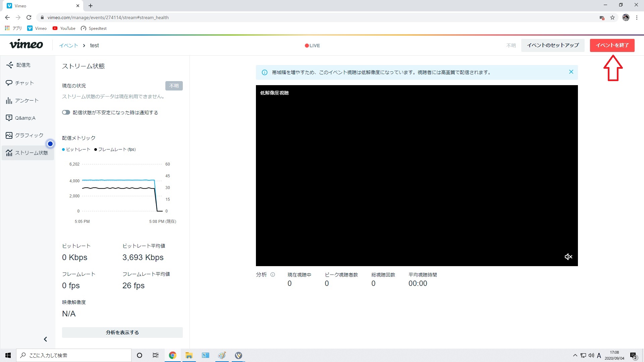
Task: Select ストリーム状態 in the sidebar
Action: [x=28, y=153]
